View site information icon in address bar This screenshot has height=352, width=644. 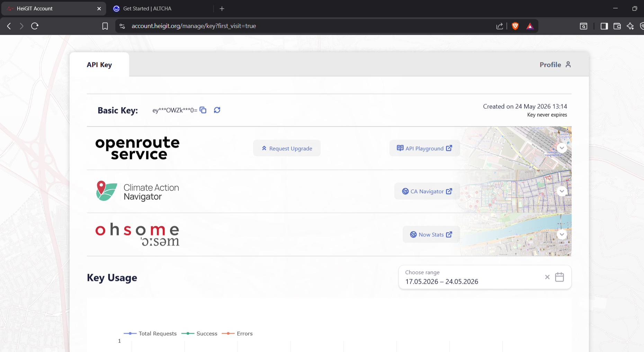122,26
